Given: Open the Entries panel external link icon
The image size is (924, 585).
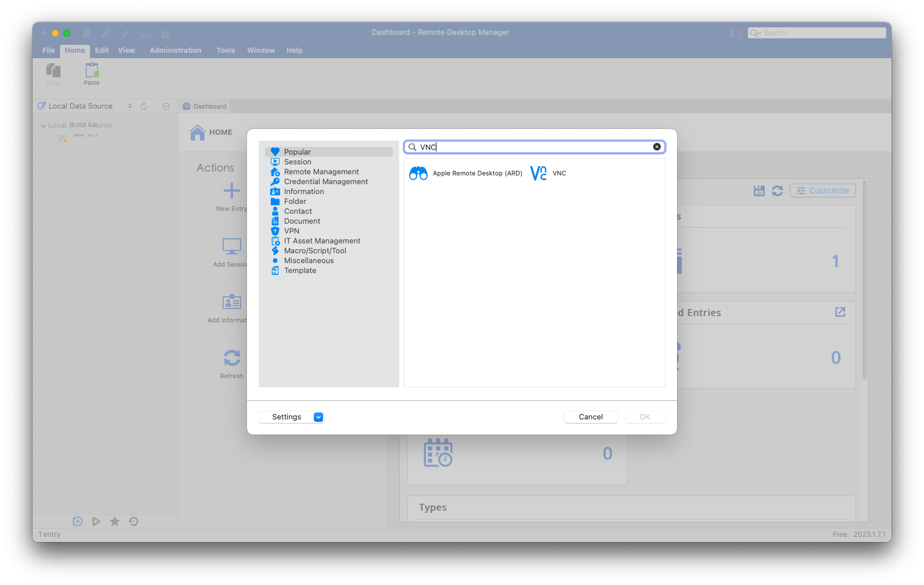Looking at the screenshot, I should pyautogui.click(x=840, y=312).
